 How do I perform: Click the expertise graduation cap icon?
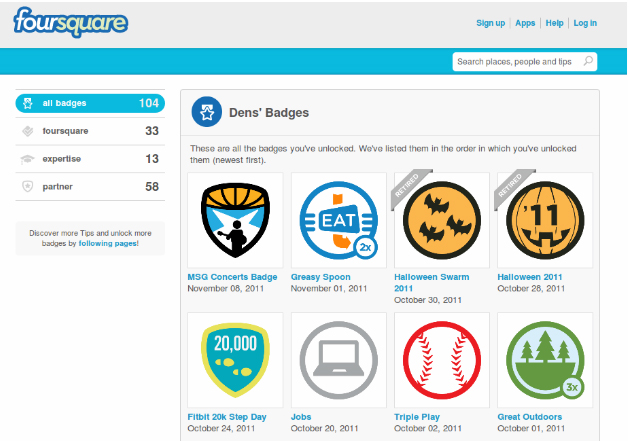tap(28, 159)
